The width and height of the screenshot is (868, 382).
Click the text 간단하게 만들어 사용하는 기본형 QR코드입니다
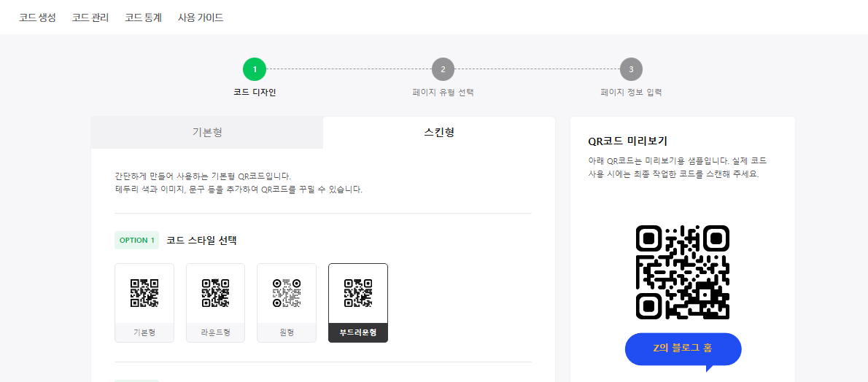(x=203, y=176)
